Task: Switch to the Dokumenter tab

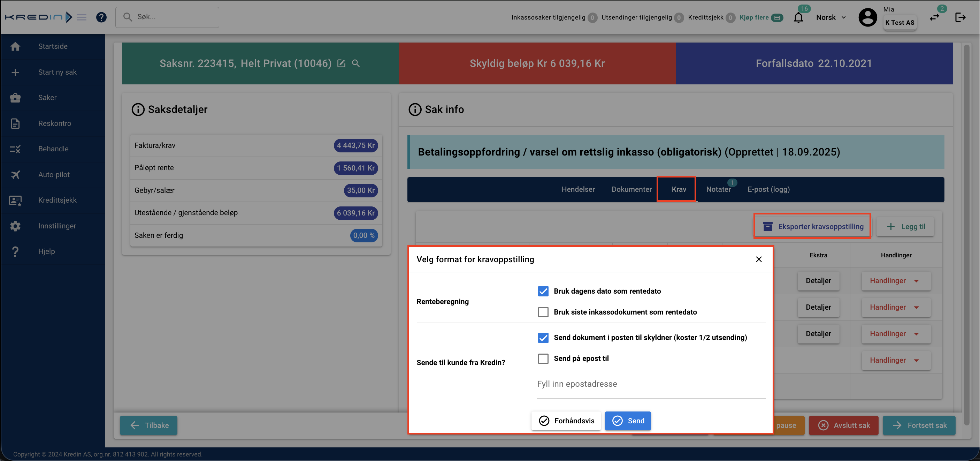Action: click(631, 189)
